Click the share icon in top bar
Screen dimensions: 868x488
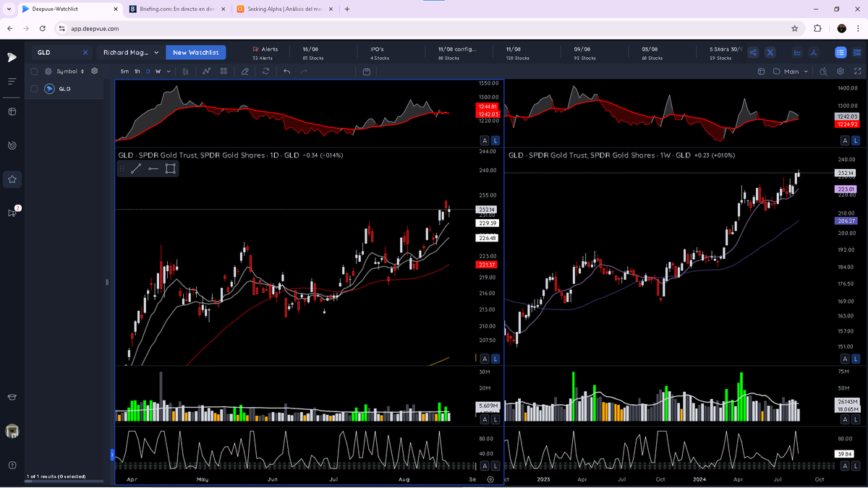[x=753, y=53]
